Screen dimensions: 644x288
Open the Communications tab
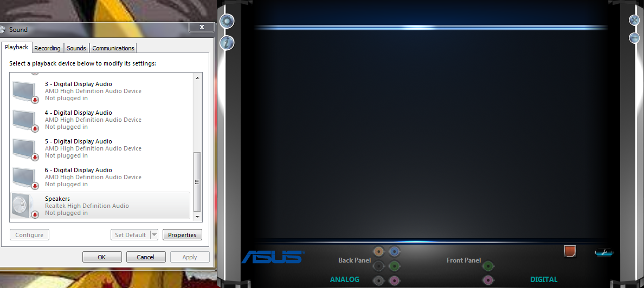click(113, 48)
